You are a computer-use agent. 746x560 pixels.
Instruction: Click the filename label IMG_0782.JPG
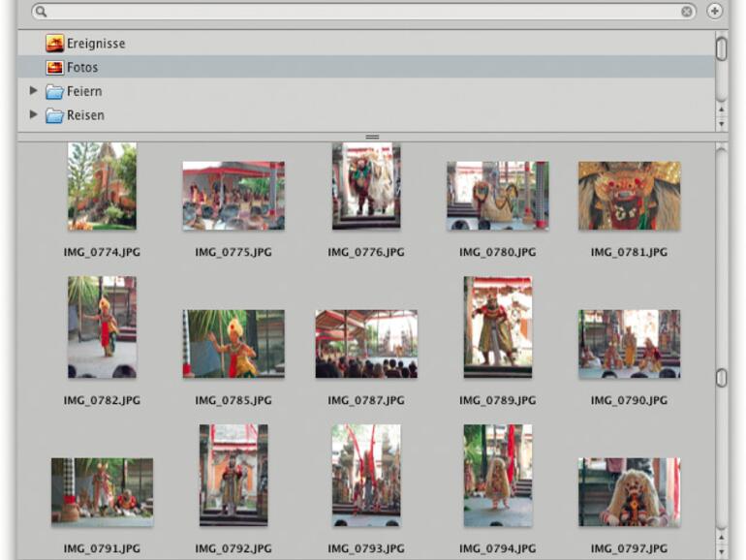pos(102,400)
